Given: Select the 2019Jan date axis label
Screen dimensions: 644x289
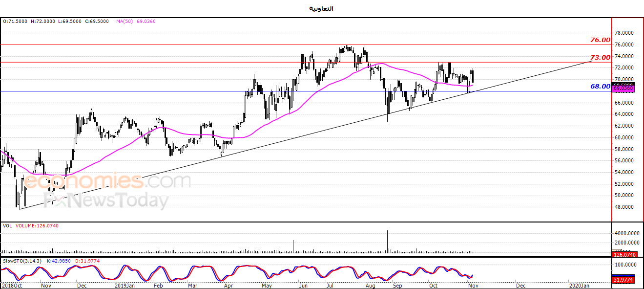Looking at the screenshot, I should pos(124,285).
